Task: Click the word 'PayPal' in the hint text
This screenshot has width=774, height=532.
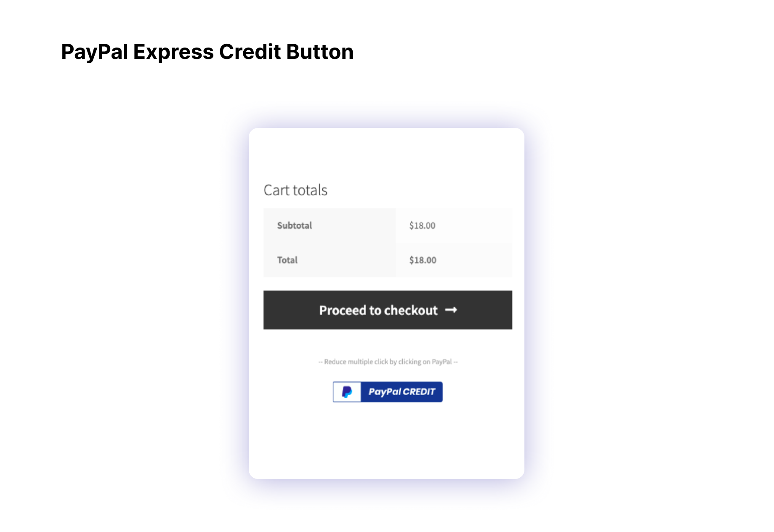Action: 442,362
